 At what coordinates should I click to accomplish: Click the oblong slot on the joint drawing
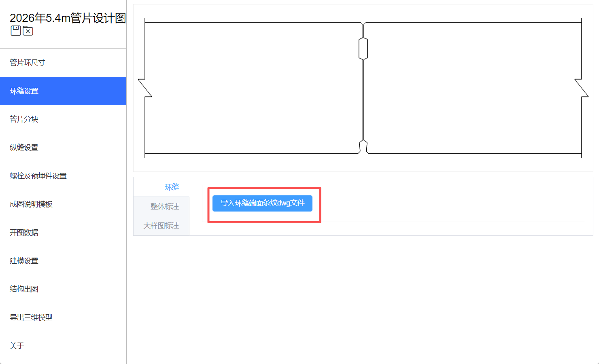363,49
